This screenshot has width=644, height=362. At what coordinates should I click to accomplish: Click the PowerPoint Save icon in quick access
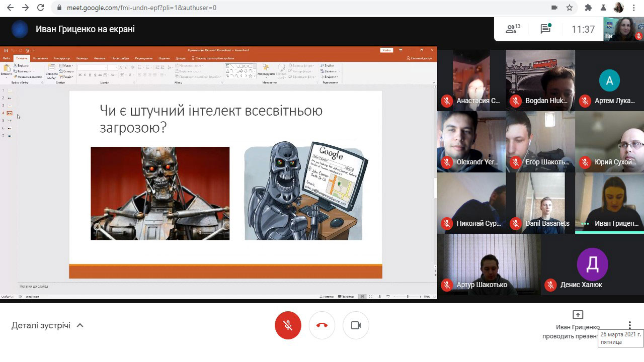tap(6, 50)
